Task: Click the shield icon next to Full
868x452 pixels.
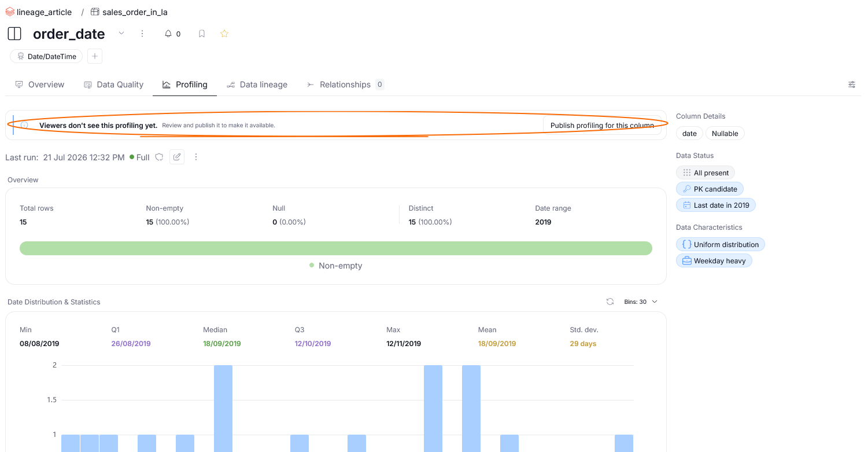Action: [159, 157]
